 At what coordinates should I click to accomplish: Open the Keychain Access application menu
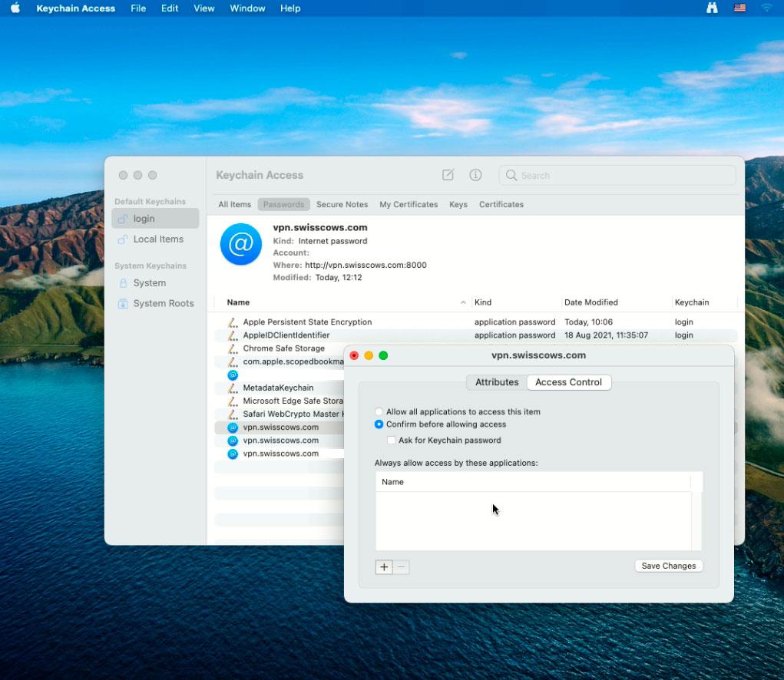[75, 8]
